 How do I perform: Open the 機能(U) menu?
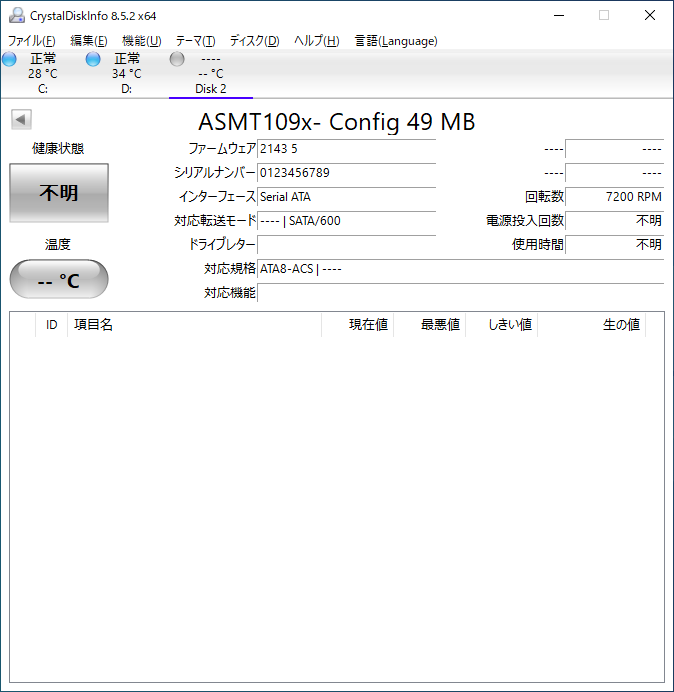[x=142, y=41]
